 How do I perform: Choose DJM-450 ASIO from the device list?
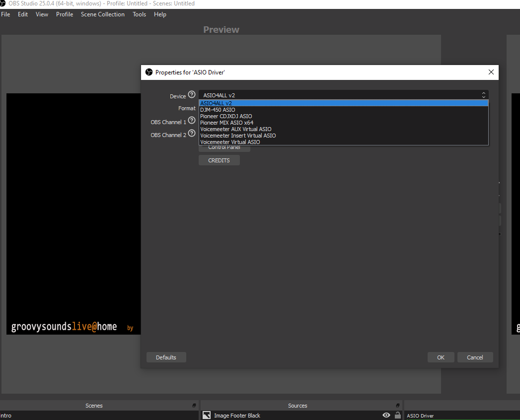point(344,110)
